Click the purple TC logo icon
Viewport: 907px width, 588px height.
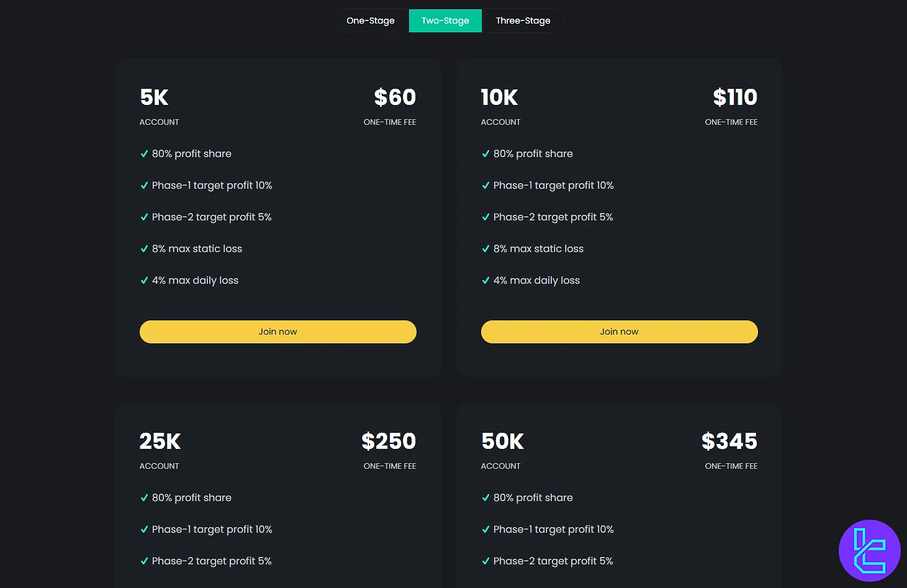coord(869,550)
